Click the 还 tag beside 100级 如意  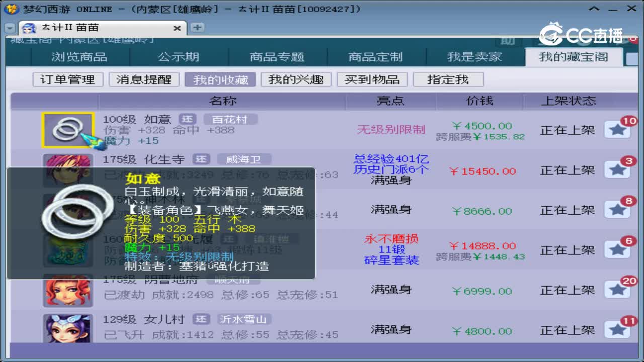[188, 119]
